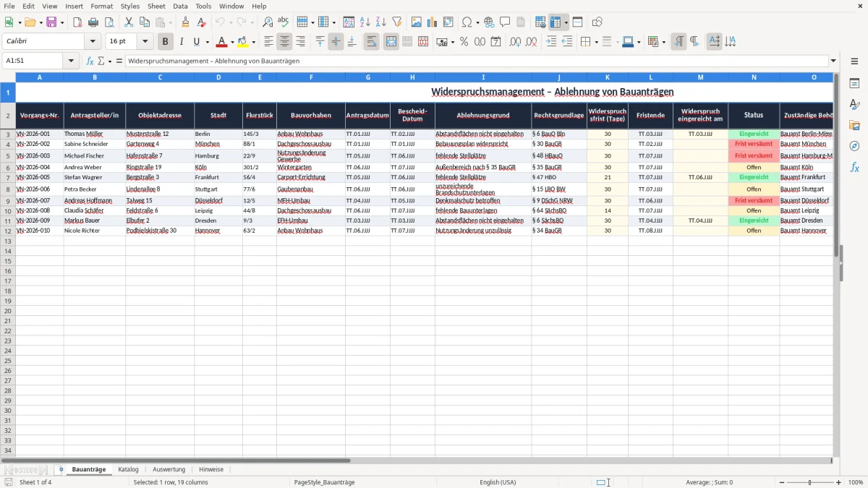Cut the selection with scissors icon
This screenshot has height=488, width=868.
129,22
